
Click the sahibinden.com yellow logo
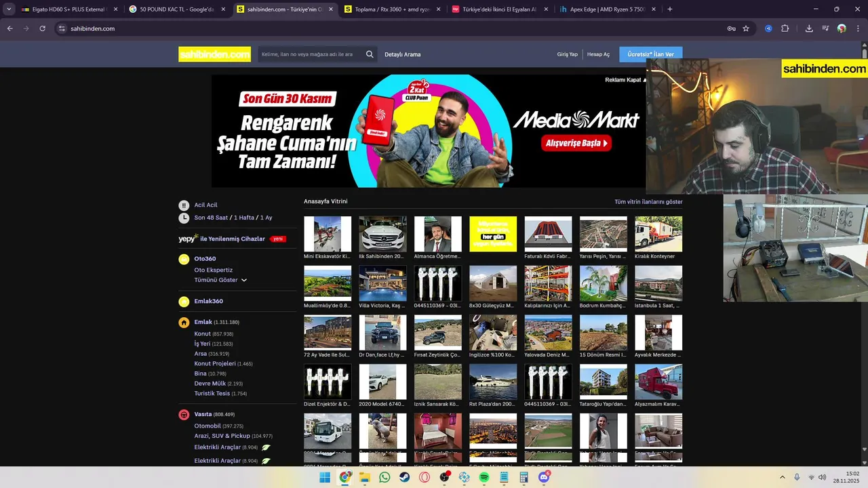point(214,54)
